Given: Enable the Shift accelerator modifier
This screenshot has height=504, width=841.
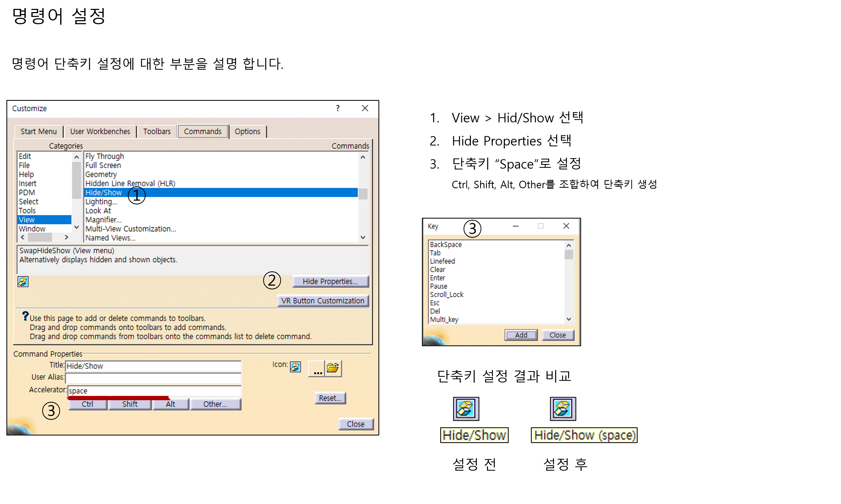Looking at the screenshot, I should coord(130,404).
